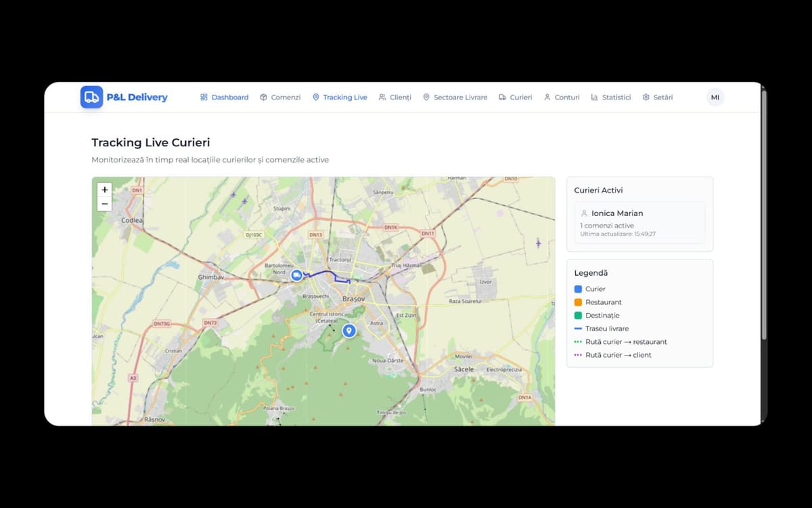Open the Curieri page
Viewport: 812px width, 508px height.
coord(515,98)
